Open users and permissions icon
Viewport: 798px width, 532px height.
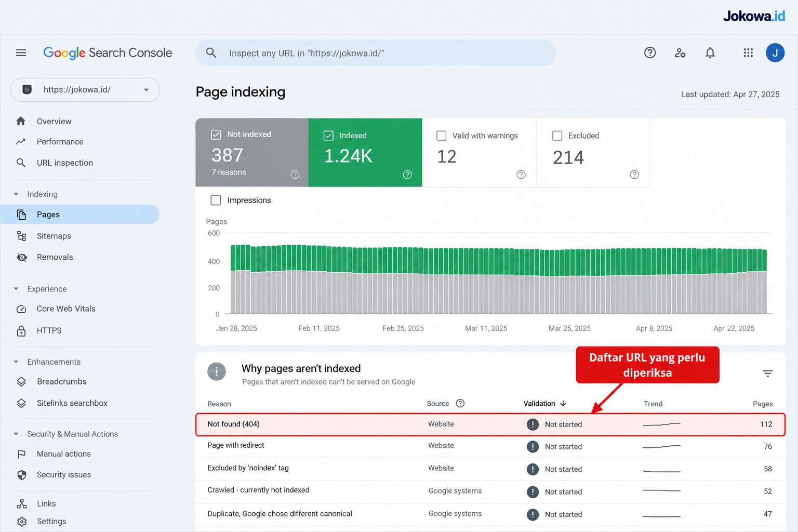point(680,52)
